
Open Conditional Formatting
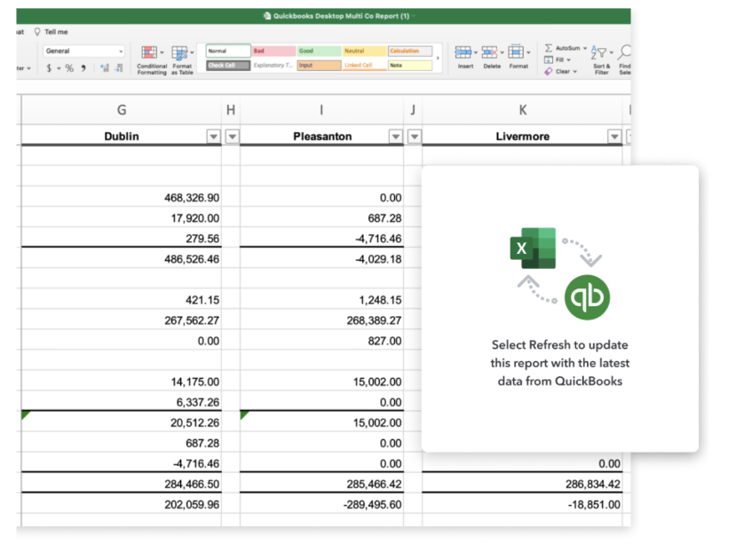point(152,59)
